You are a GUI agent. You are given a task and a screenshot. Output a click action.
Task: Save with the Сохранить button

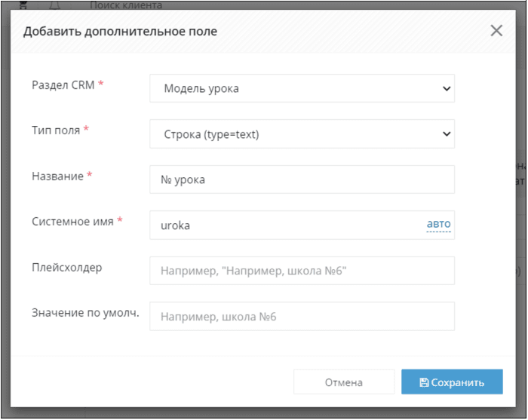pyautogui.click(x=452, y=382)
